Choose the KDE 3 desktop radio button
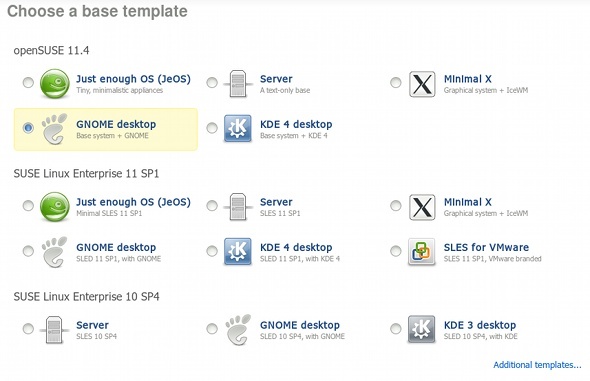Screen dimensions: 590x381 [x=395, y=328]
